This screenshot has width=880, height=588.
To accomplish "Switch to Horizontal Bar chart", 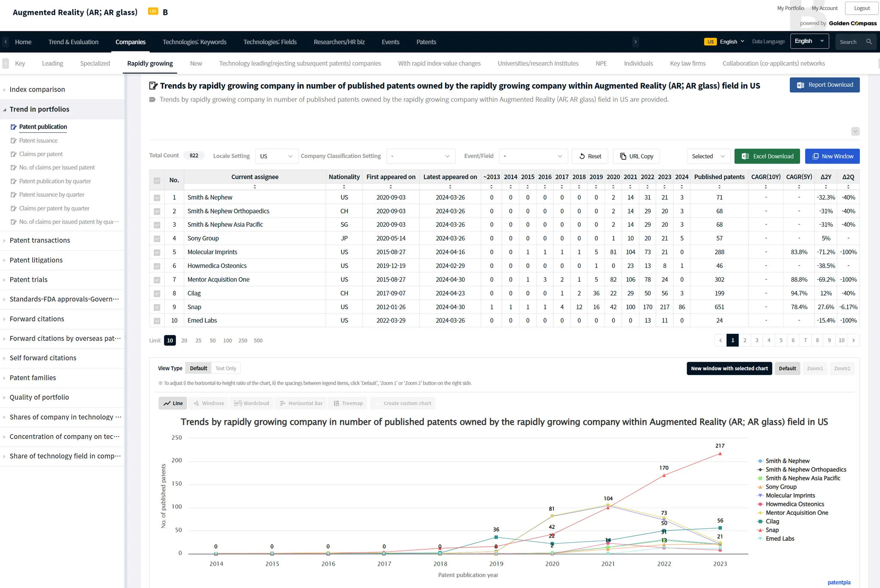I will (301, 403).
